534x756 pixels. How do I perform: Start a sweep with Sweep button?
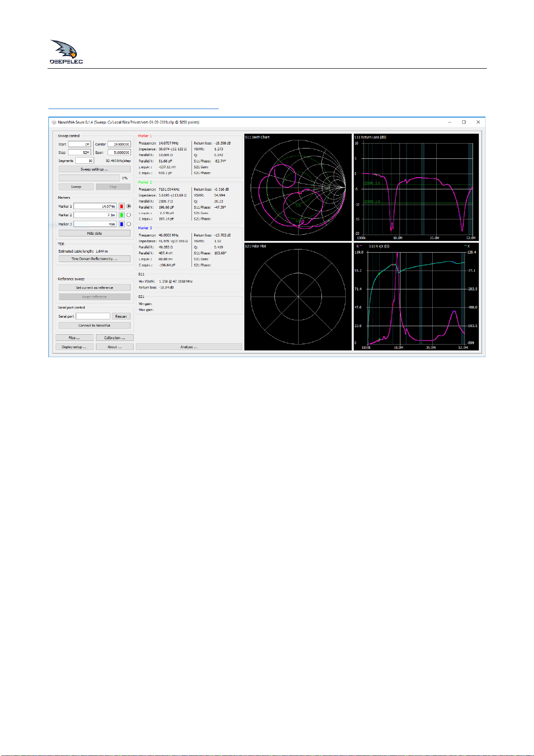[x=76, y=187]
